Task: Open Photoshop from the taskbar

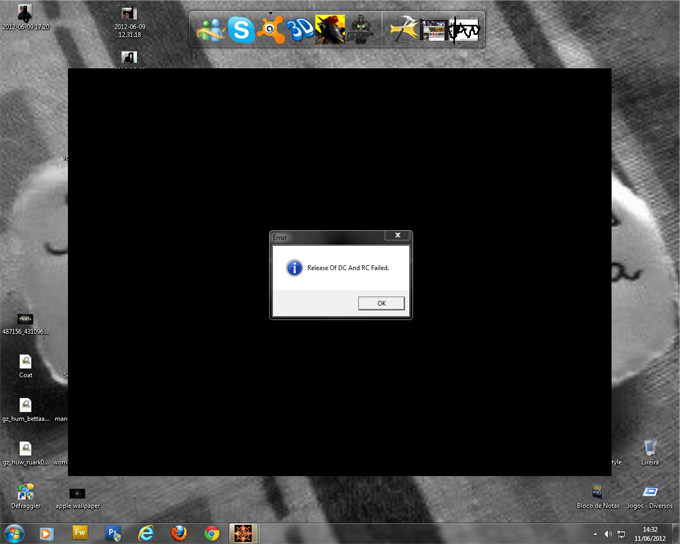Action: click(113, 533)
